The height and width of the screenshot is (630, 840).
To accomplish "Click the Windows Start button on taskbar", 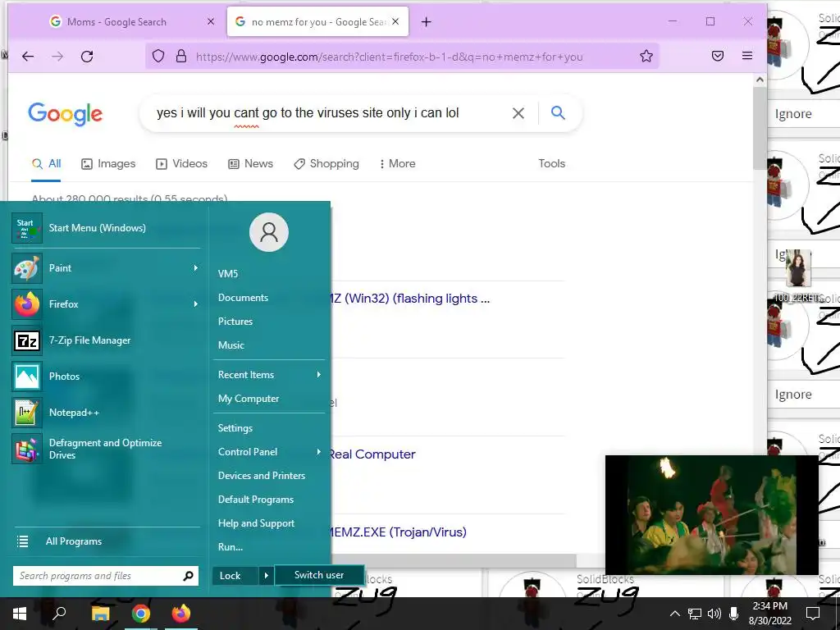I will click(x=20, y=614).
